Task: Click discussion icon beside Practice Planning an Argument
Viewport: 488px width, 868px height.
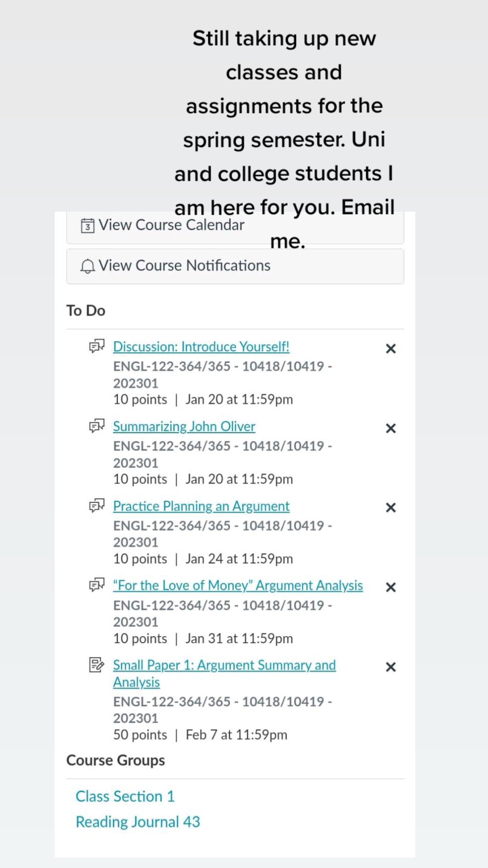Action: (97, 505)
